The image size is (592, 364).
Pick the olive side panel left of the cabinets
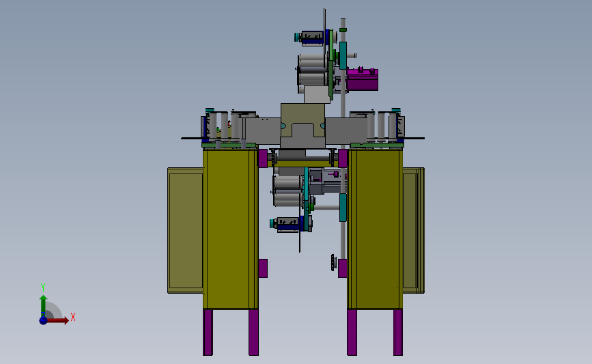point(185,230)
